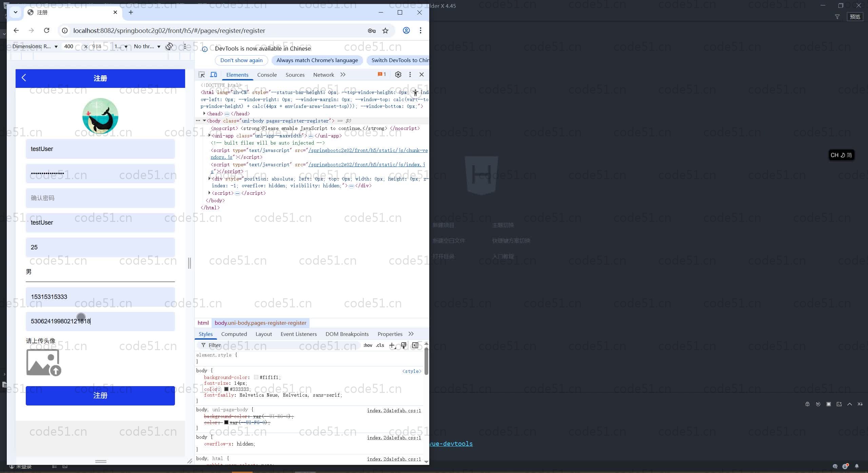
Task: Click the blue 注册 submit button
Action: (100, 396)
